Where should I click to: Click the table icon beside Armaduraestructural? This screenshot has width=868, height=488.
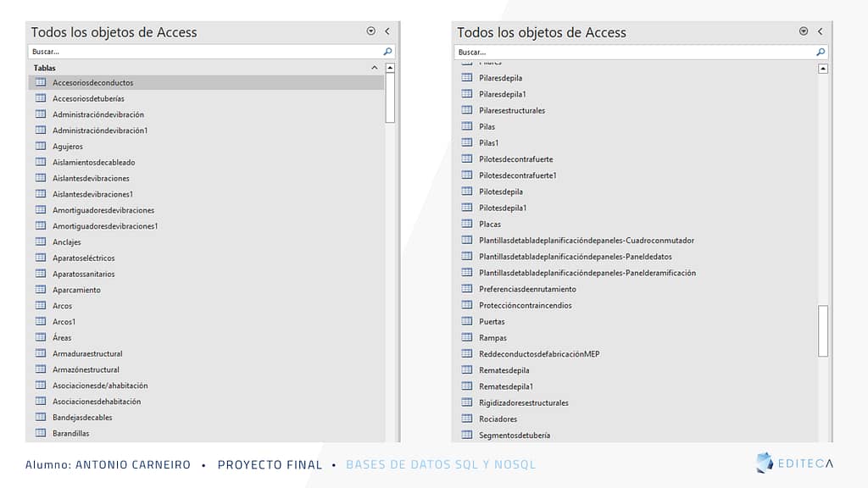tap(41, 353)
